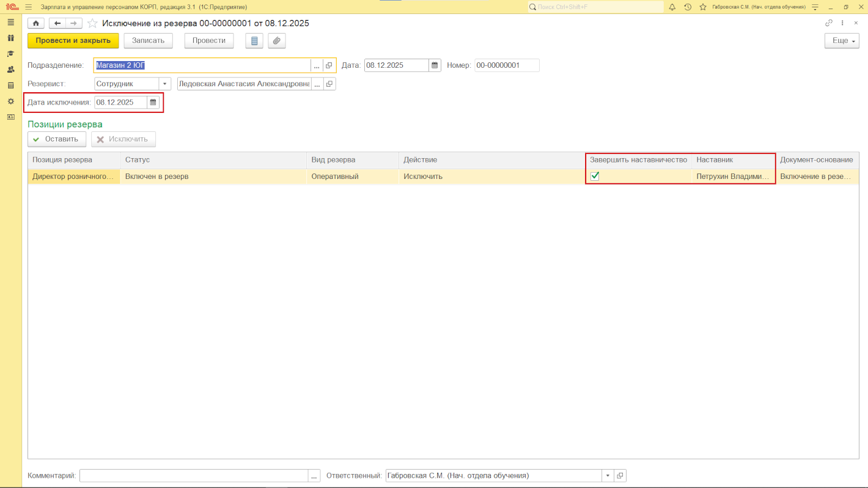Image resolution: width=868 pixels, height=488 pixels.
Task: Click the home page icon button
Action: pyautogui.click(x=36, y=23)
